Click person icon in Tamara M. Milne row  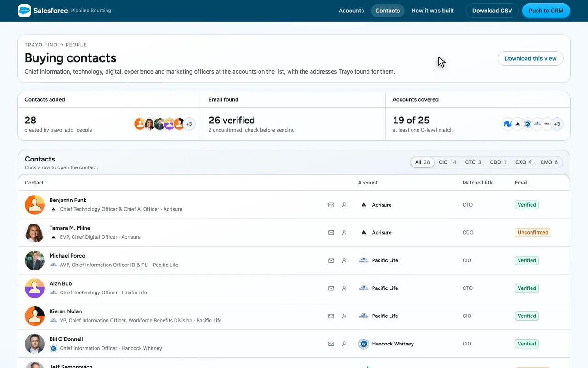click(344, 233)
